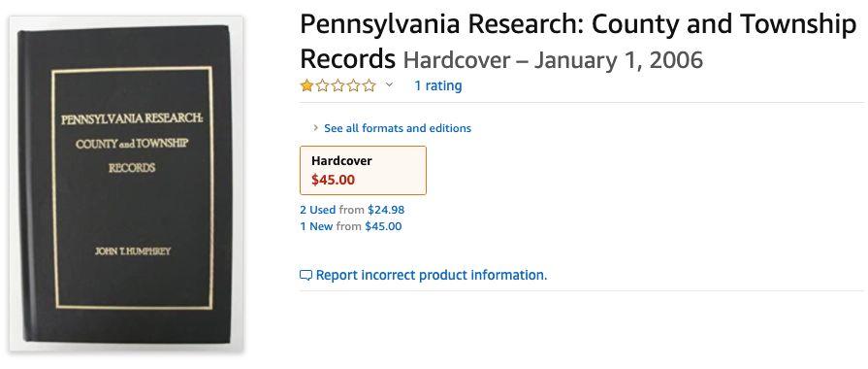
Task: Open the "1 New" offers link
Action: pos(316,226)
